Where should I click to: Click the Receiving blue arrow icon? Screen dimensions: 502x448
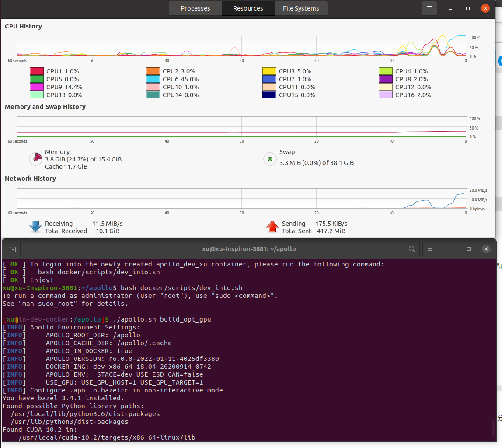35,226
